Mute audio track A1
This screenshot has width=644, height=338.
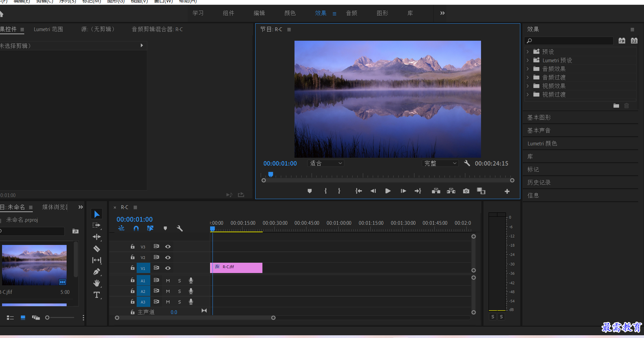[168, 281]
